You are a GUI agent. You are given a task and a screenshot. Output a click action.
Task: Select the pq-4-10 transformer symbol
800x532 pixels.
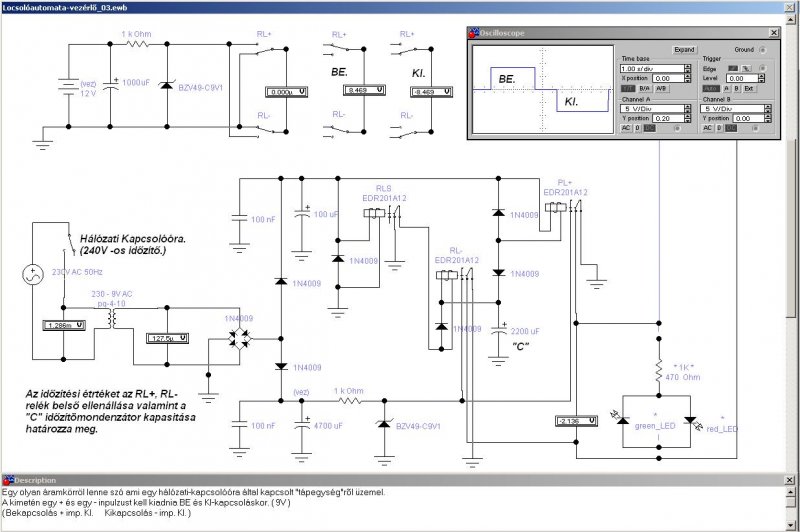coord(113,319)
